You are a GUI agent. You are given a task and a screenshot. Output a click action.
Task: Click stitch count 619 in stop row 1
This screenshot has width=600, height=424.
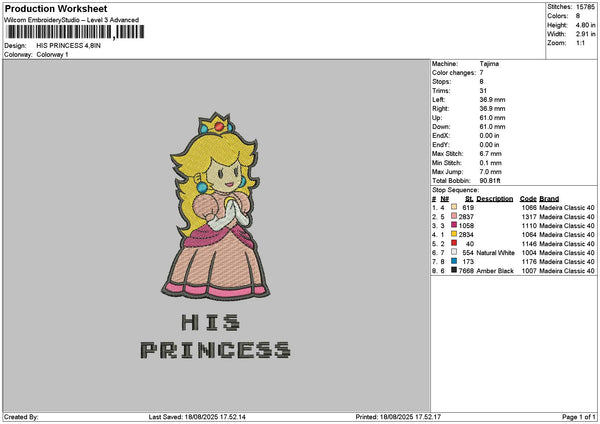468,207
